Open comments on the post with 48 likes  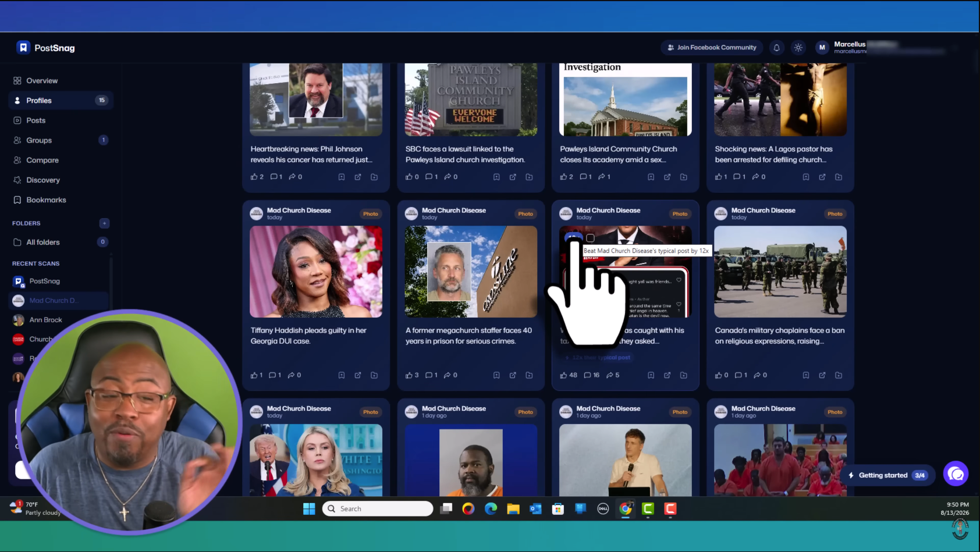(x=592, y=375)
